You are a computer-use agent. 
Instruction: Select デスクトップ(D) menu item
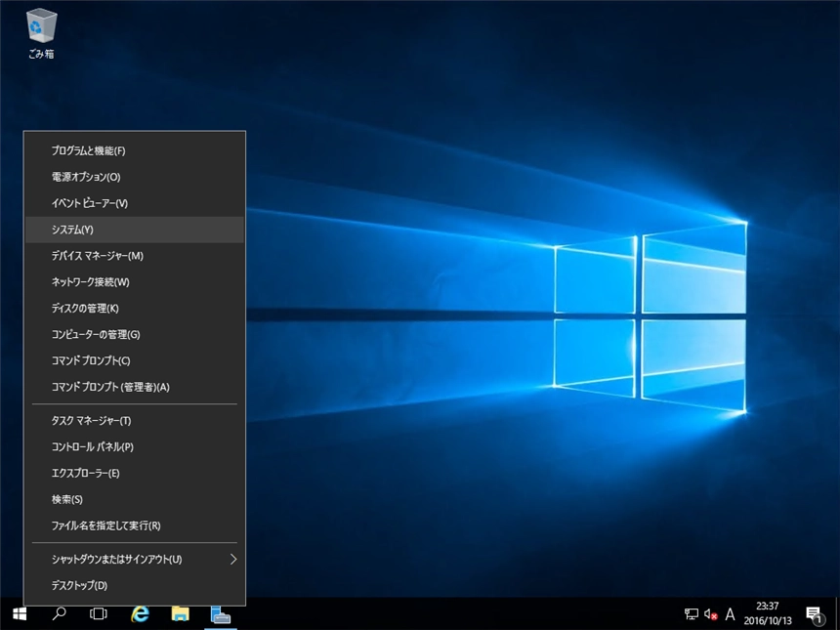tap(135, 585)
